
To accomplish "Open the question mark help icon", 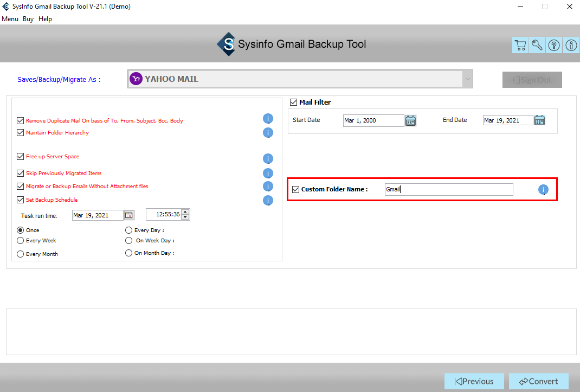I will (554, 45).
